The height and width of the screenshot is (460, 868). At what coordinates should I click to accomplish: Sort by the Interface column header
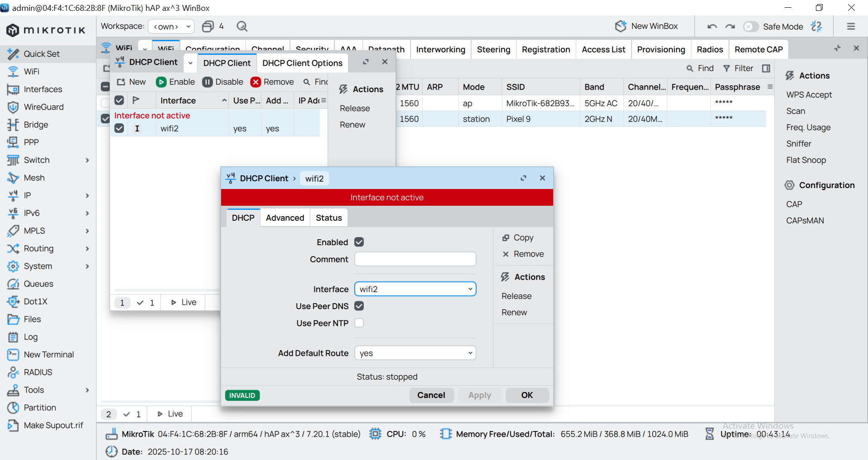coord(192,101)
